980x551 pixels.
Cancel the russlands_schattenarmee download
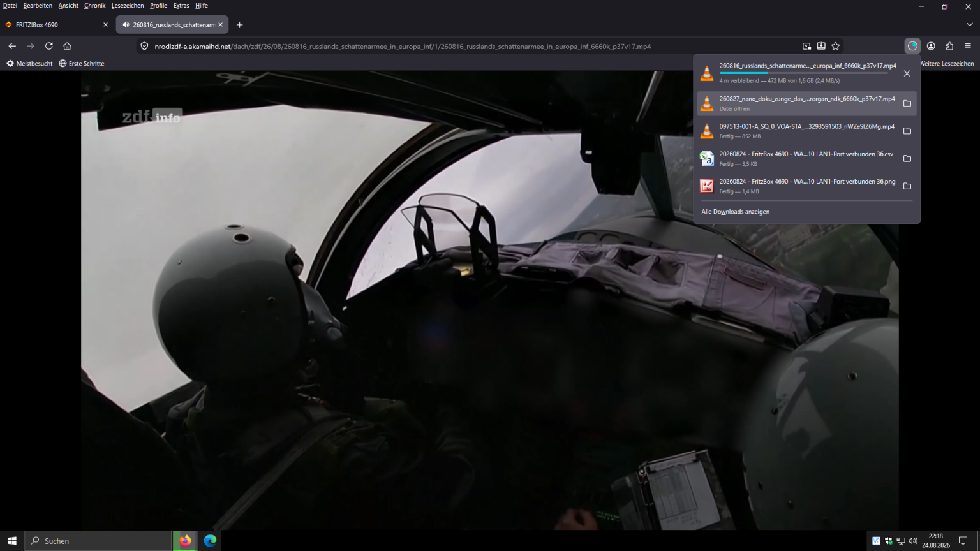[907, 73]
